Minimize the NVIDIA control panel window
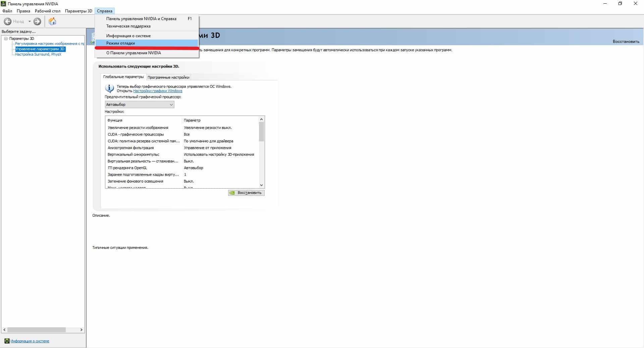Screen dimensions: 644x348 coord(605,4)
